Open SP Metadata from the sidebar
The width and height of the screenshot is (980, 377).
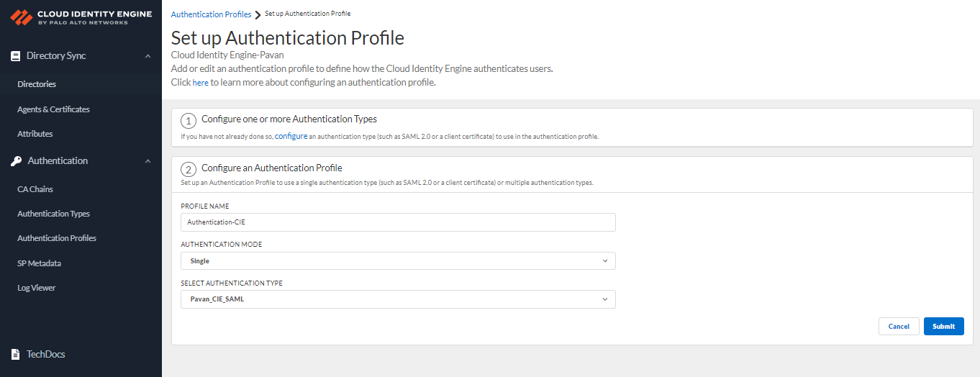39,263
